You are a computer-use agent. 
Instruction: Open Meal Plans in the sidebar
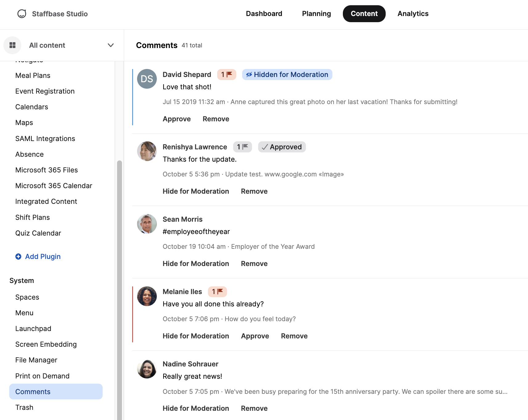point(33,75)
